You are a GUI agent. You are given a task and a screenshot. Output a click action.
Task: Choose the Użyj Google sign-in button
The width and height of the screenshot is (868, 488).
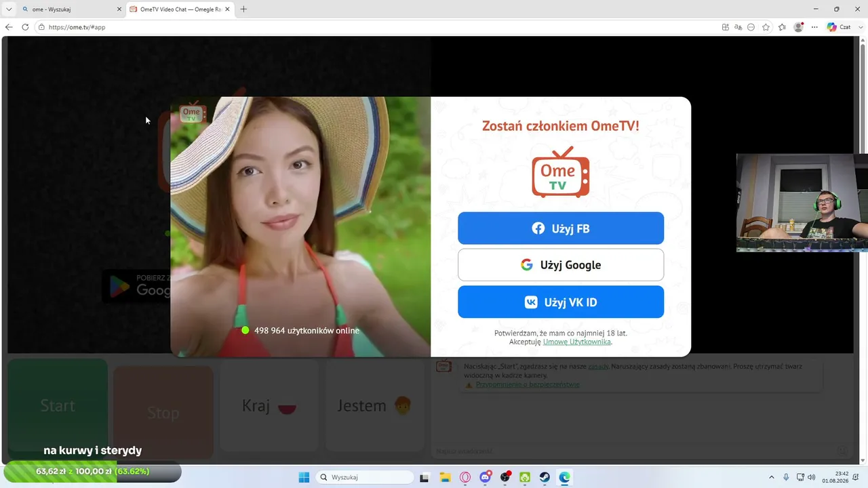[561, 265]
